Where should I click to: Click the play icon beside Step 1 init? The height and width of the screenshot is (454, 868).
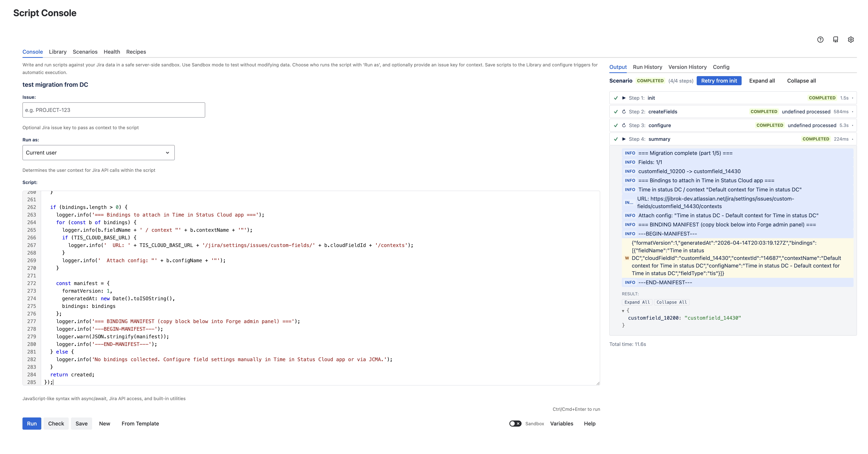click(x=624, y=98)
